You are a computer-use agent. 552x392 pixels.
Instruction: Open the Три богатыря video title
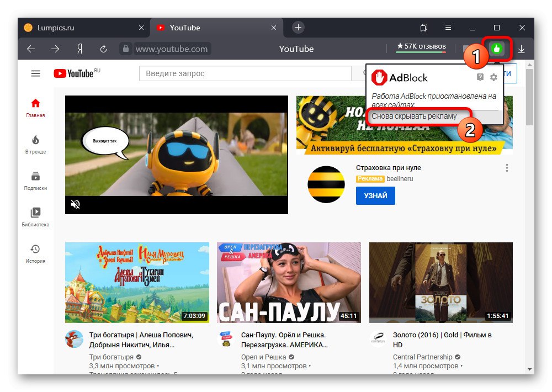[x=141, y=340]
